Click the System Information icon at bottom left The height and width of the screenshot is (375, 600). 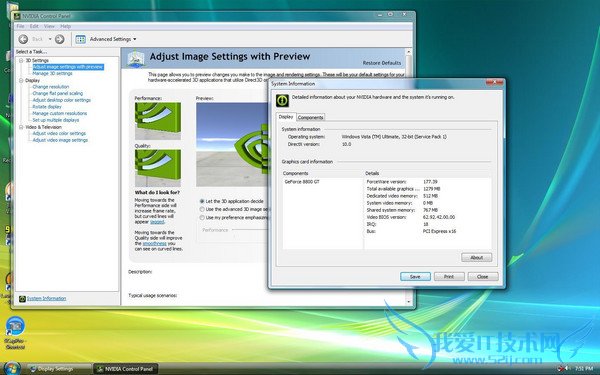click(x=22, y=298)
